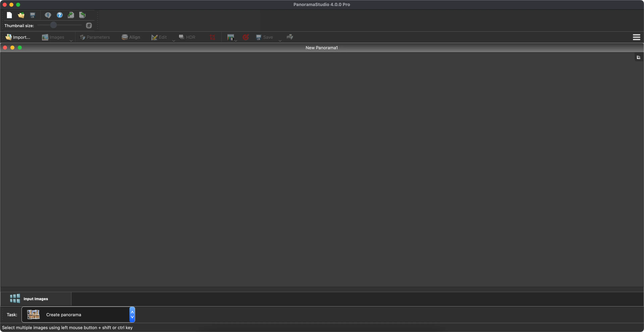This screenshot has width=644, height=332.
Task: Expand the Save dropdown chevron
Action: click(280, 41)
